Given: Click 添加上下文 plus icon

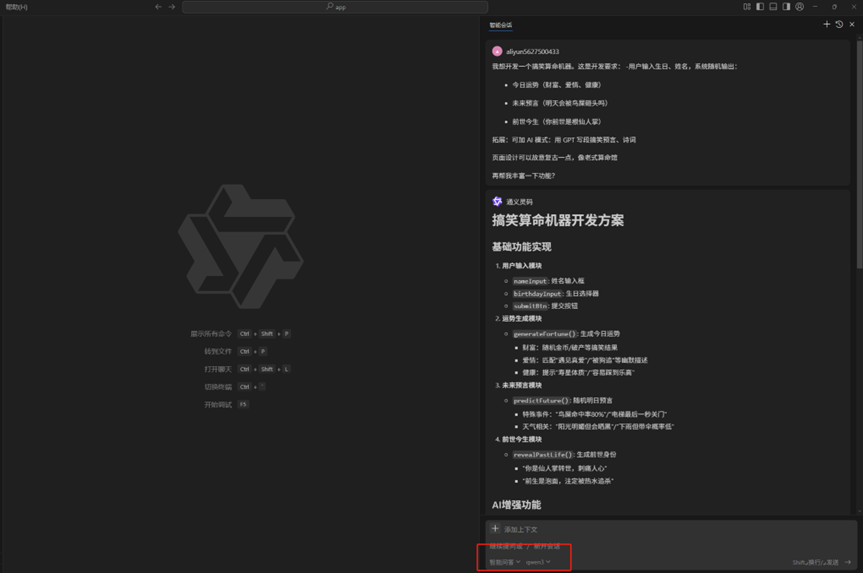Looking at the screenshot, I should pos(495,528).
